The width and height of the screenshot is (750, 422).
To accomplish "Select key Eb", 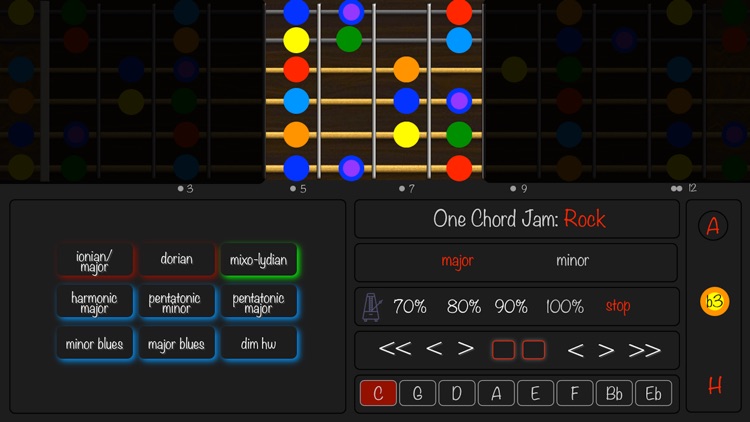I will point(653,393).
